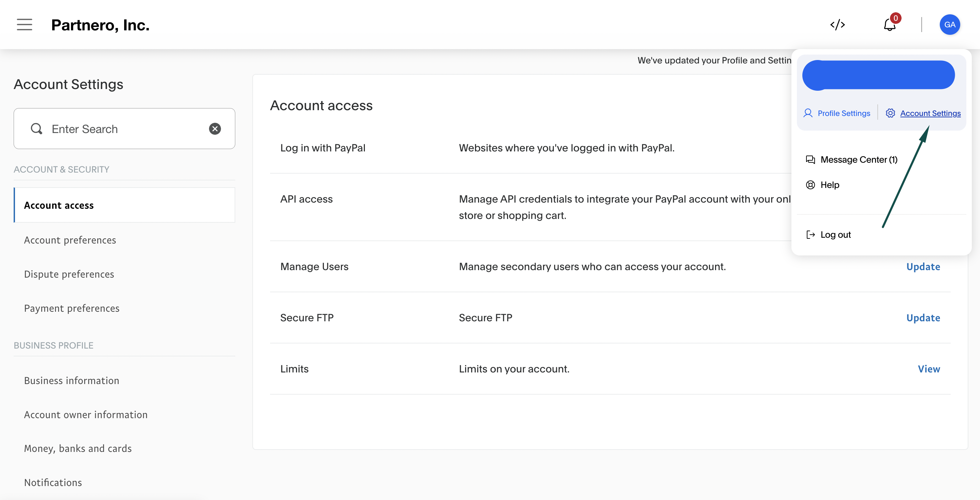
Task: Select Help from the profile menu
Action: (x=830, y=185)
